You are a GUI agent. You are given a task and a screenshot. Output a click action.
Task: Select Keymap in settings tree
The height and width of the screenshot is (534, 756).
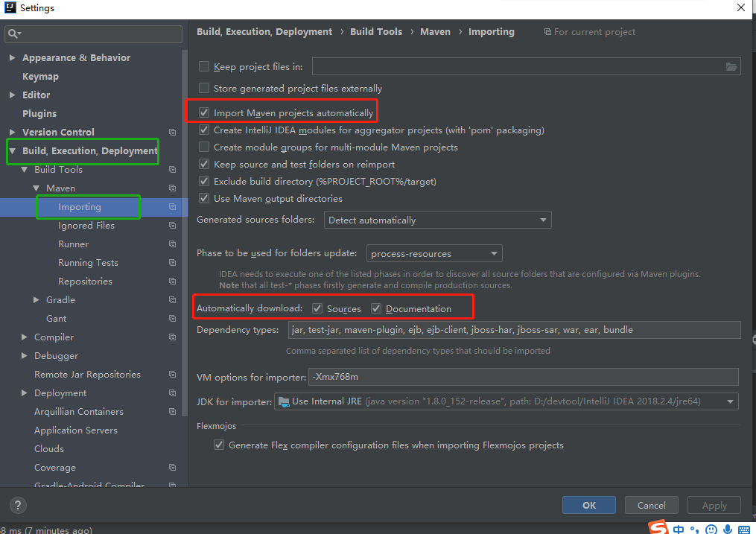point(40,76)
